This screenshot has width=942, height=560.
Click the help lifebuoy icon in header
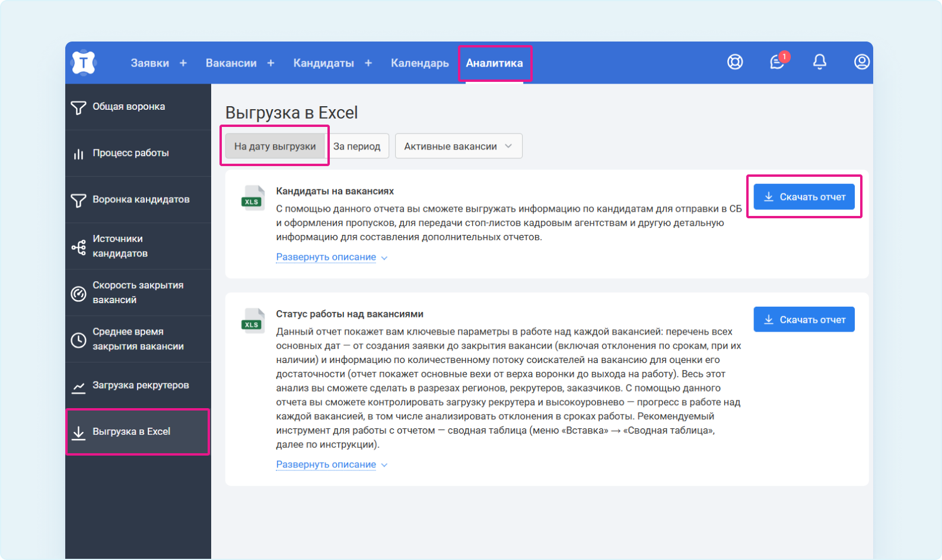(x=735, y=62)
